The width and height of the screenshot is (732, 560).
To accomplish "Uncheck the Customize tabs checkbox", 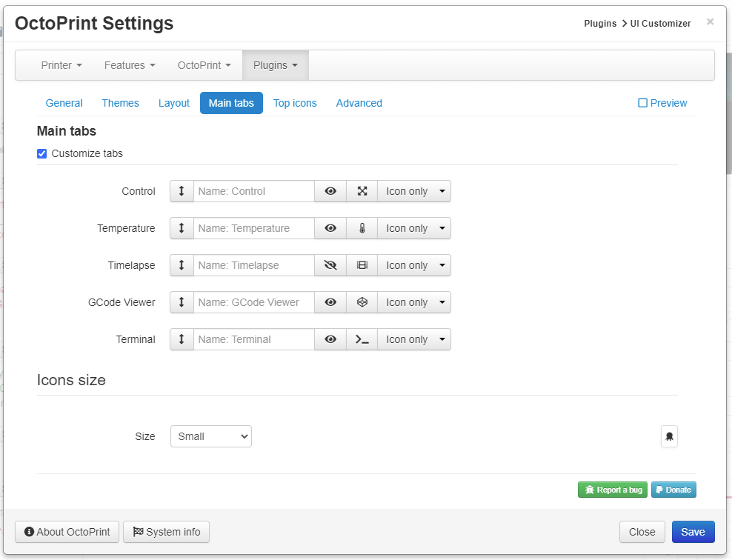I will 42,153.
